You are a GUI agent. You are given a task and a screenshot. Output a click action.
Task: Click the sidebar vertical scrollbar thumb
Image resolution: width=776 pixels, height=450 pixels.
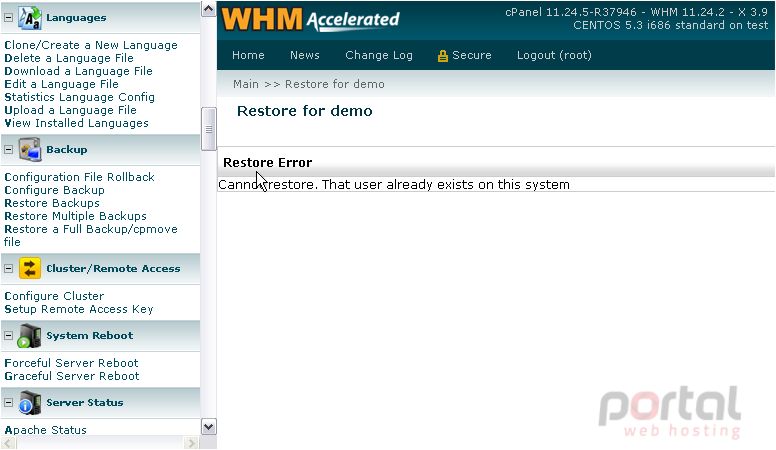click(209, 129)
